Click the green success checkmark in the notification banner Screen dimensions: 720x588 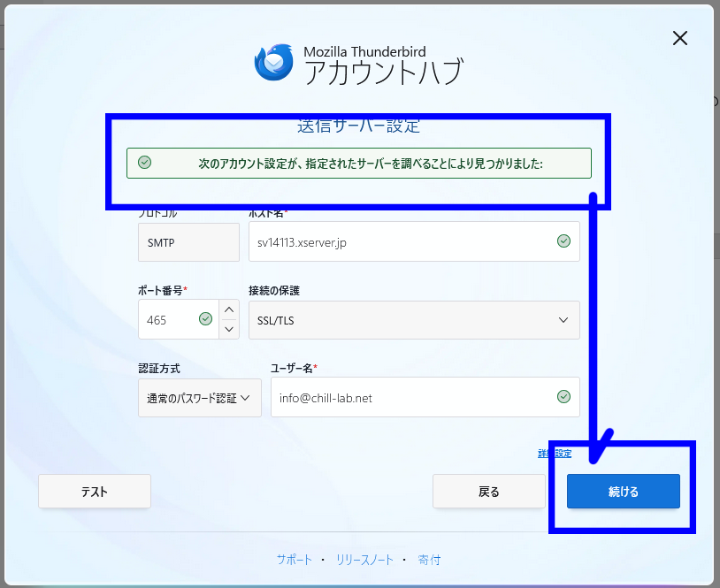point(145,163)
